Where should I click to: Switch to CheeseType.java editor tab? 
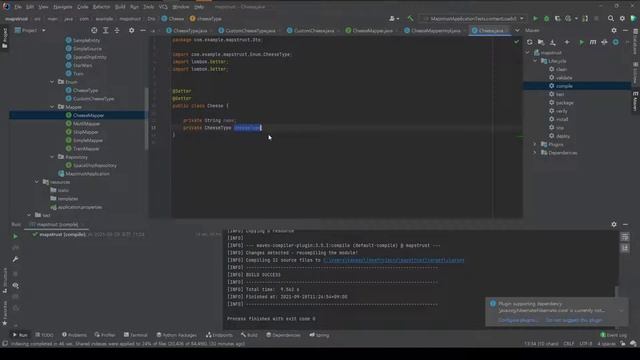(x=187, y=31)
